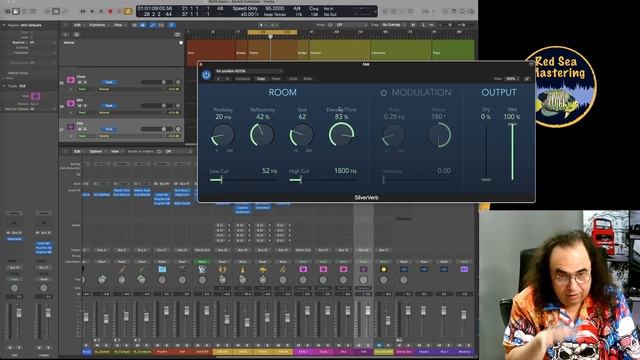Click the 1800 Hz High Cut value
The image size is (640, 360).
[x=345, y=171]
